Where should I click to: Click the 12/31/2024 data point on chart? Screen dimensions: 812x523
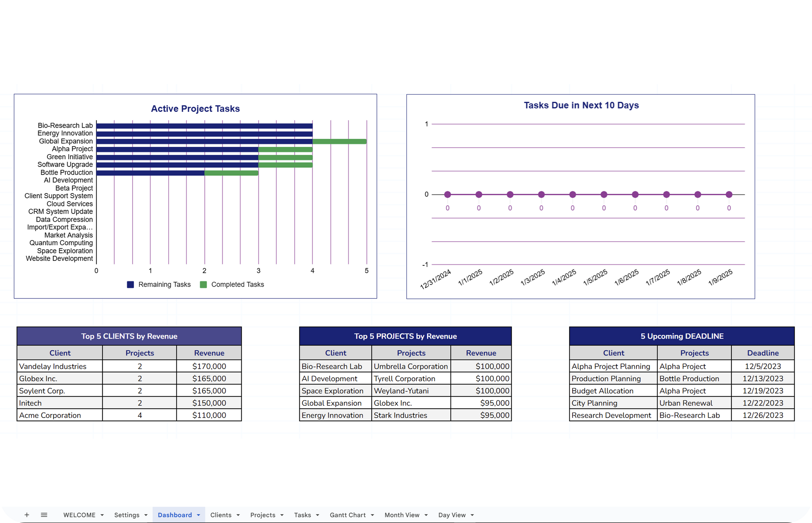[x=448, y=195]
